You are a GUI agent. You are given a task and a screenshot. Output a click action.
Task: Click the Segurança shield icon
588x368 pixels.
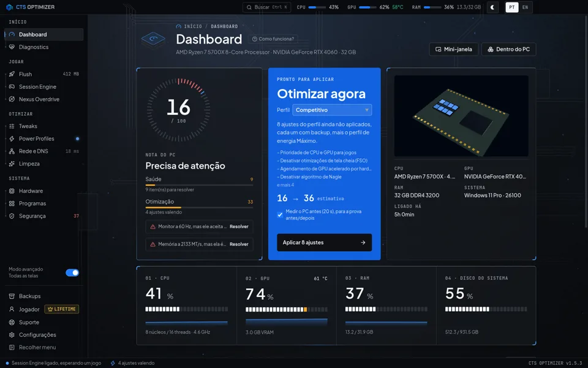click(12, 216)
